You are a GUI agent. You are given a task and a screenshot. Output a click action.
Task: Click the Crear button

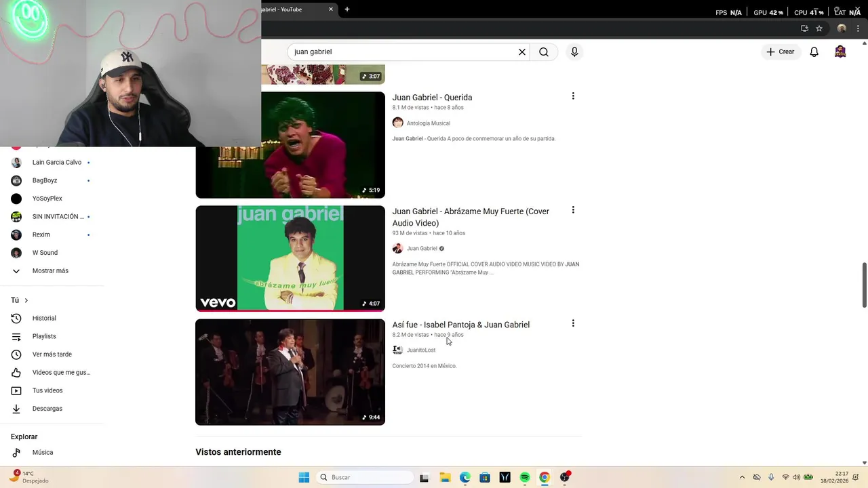[780, 52]
